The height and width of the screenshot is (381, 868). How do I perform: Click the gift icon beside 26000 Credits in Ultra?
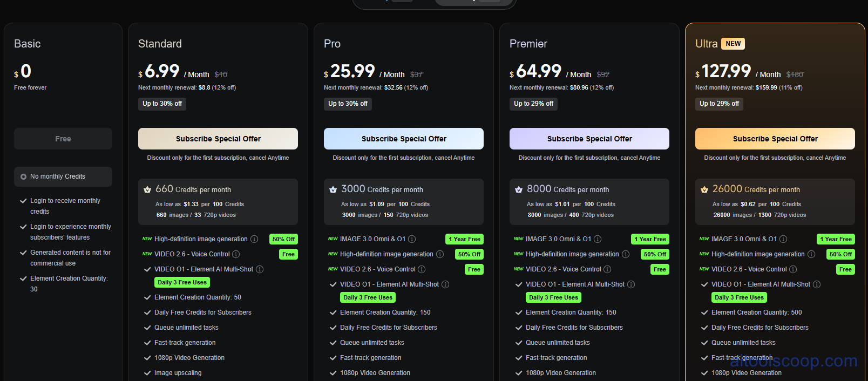pyautogui.click(x=704, y=189)
